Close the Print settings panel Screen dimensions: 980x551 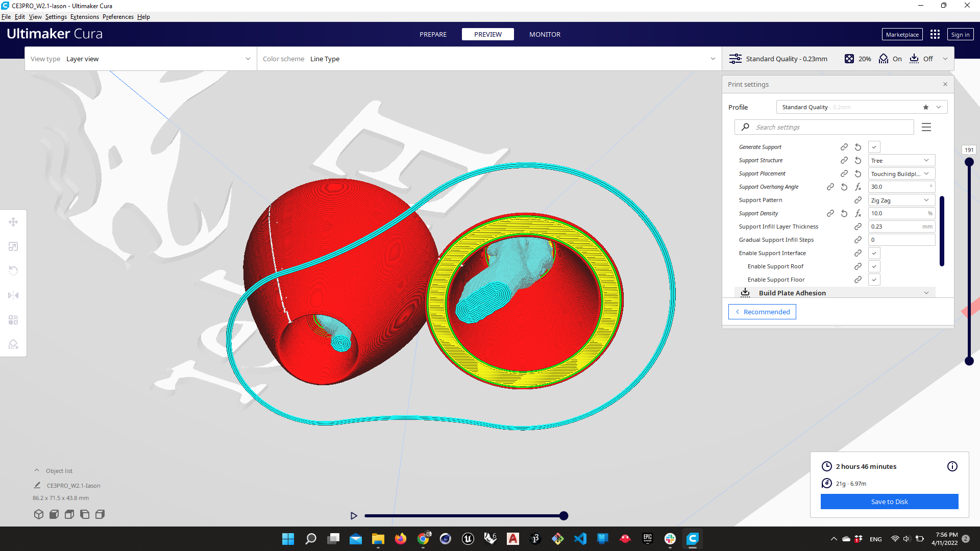click(x=945, y=84)
